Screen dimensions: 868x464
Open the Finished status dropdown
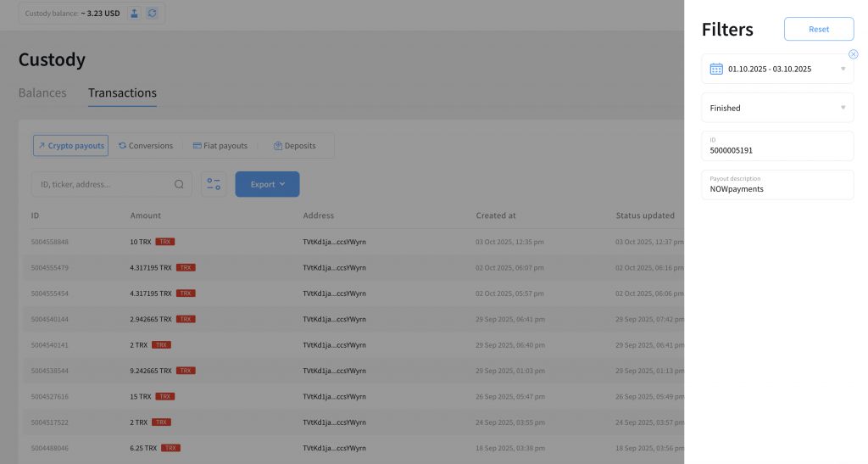tap(776, 108)
